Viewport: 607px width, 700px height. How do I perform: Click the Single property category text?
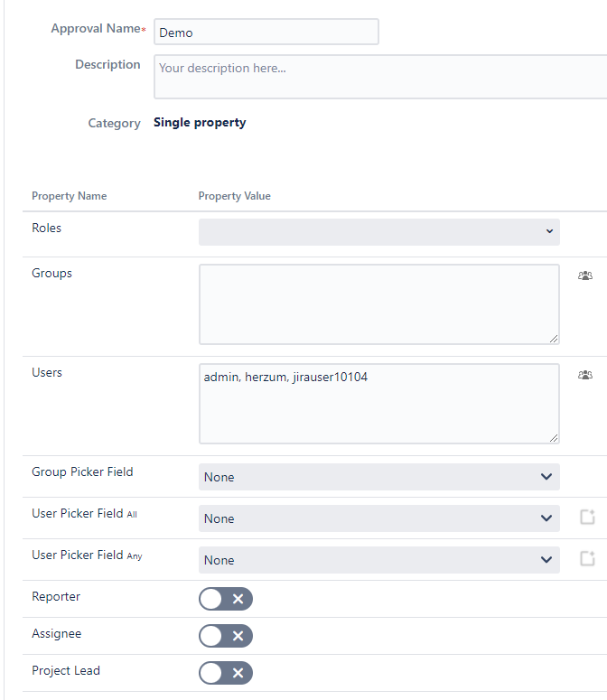pyautogui.click(x=200, y=123)
